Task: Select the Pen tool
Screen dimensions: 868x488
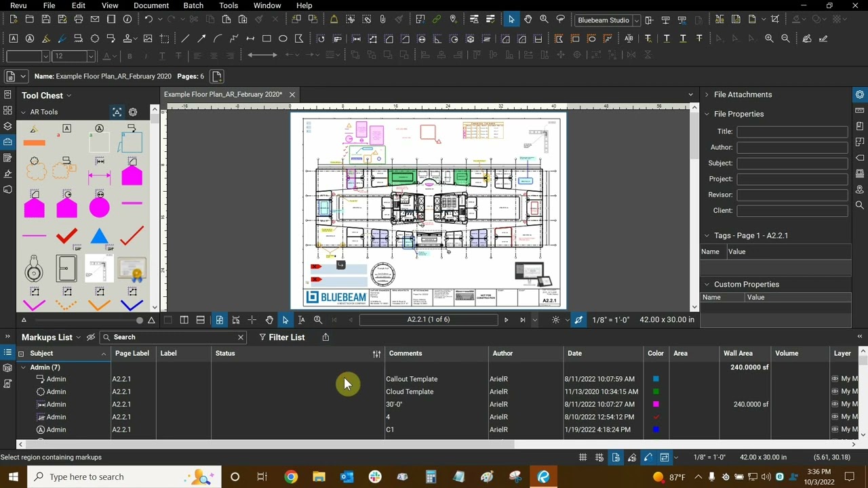Action: coord(62,39)
